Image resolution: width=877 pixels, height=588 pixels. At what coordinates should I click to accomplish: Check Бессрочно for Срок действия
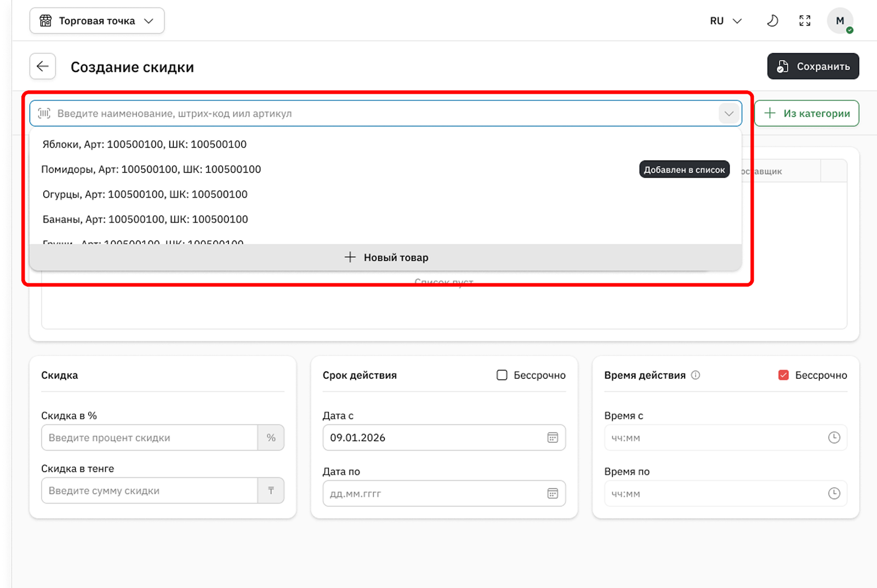[502, 375]
